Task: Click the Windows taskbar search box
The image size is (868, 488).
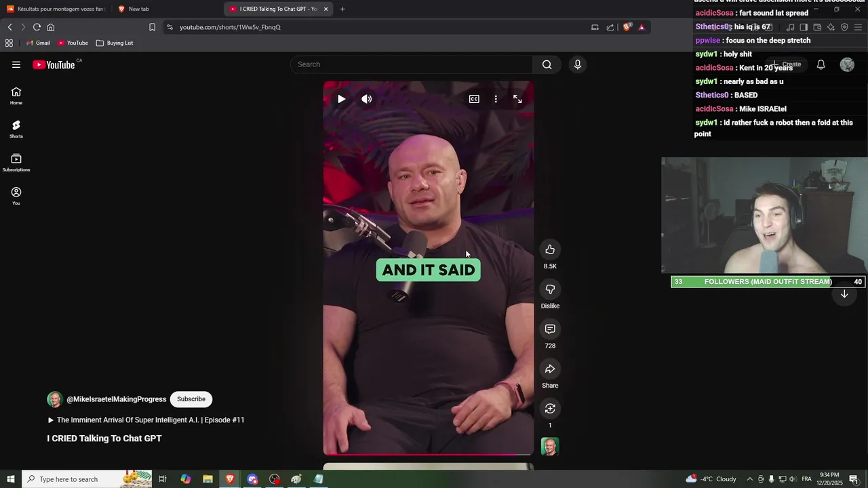Action: tap(87, 479)
